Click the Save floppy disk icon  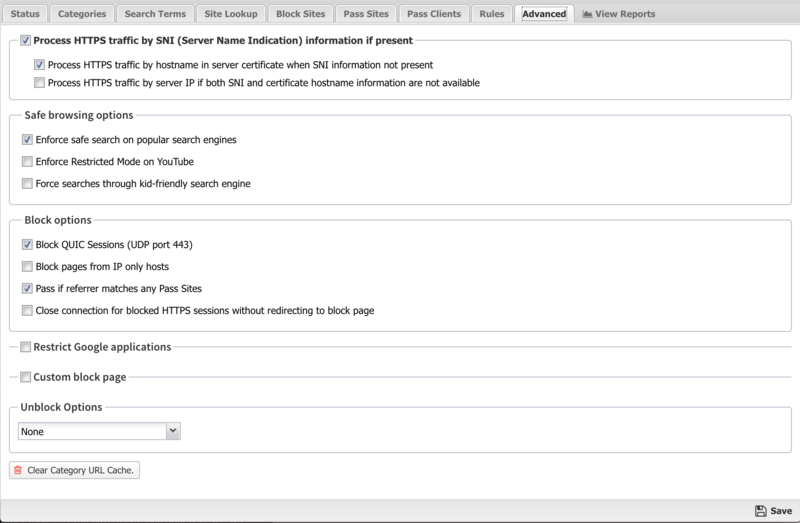tap(761, 510)
